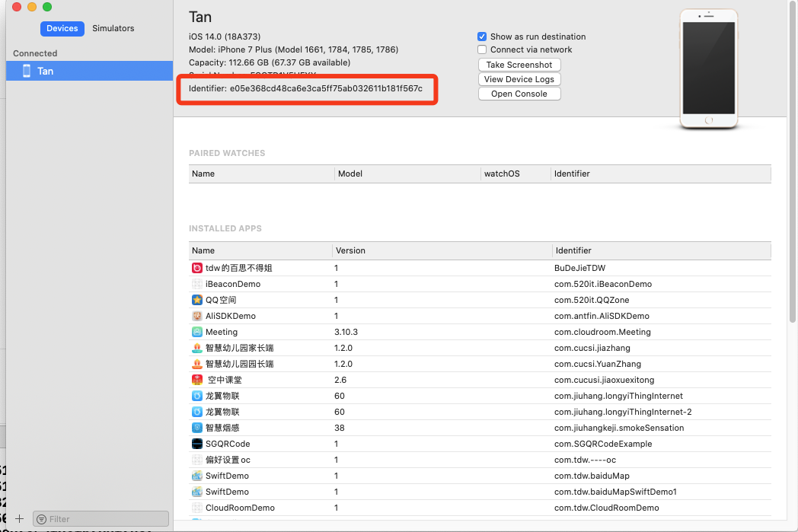Click the Take Screenshot button
798x532 pixels.
click(519, 65)
